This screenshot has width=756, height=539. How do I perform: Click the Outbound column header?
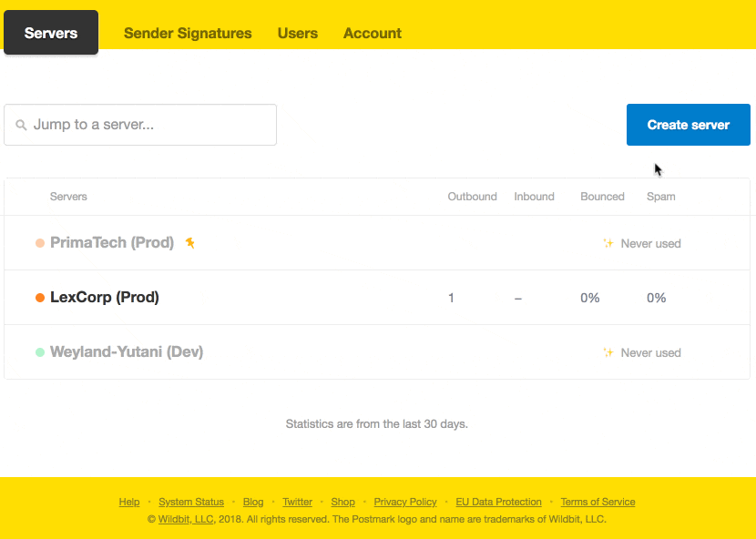(472, 197)
